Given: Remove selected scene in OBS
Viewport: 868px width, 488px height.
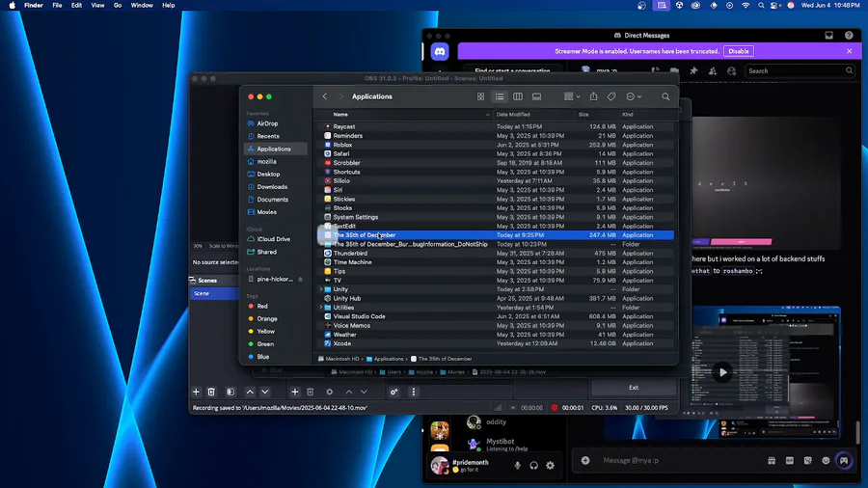Looking at the screenshot, I should (x=211, y=392).
